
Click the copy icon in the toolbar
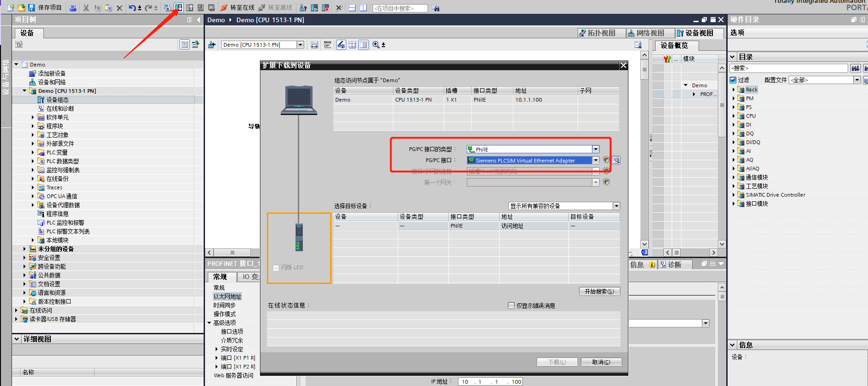click(97, 8)
